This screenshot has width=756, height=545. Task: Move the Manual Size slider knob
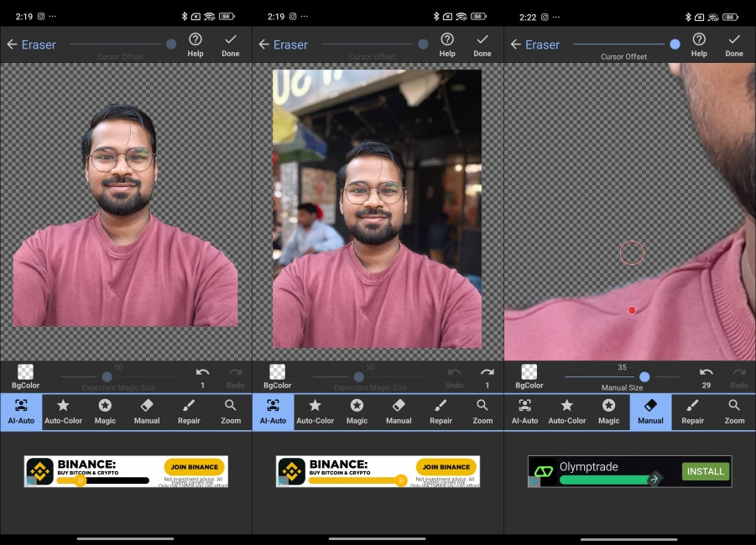tap(644, 376)
